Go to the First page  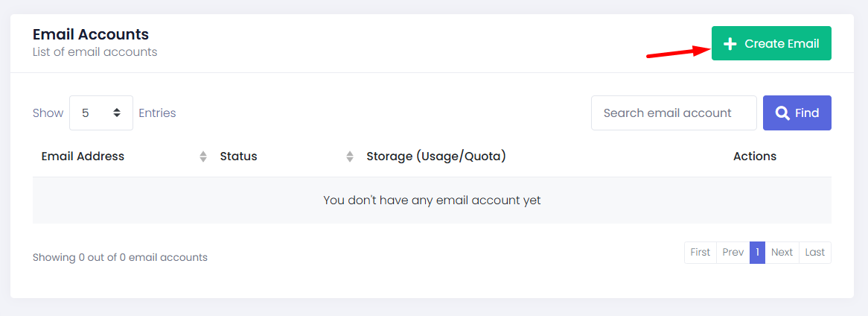700,253
